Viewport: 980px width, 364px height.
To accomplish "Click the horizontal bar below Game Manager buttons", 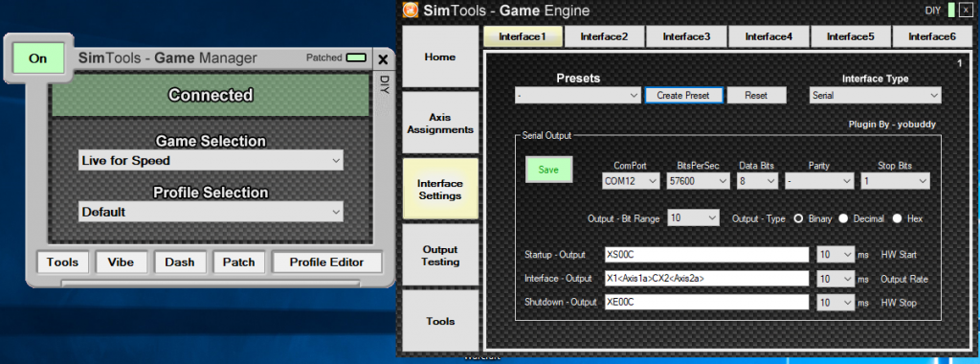I will 210,283.
